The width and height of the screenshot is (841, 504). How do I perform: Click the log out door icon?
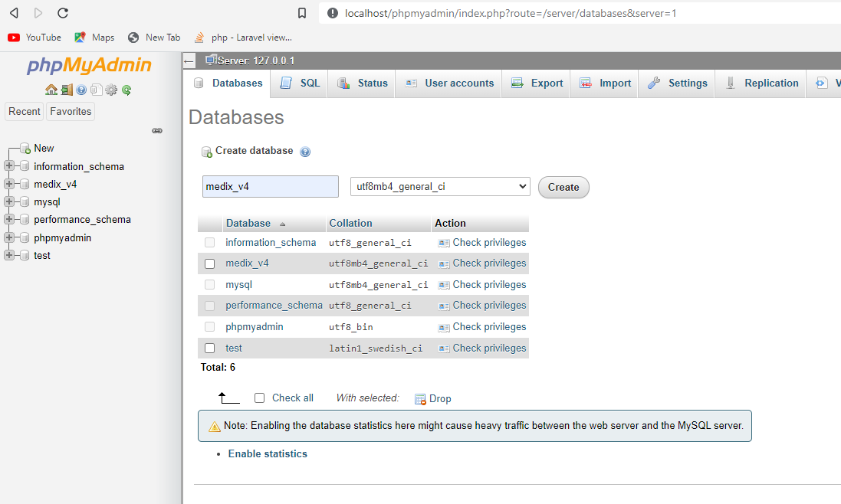tap(67, 90)
